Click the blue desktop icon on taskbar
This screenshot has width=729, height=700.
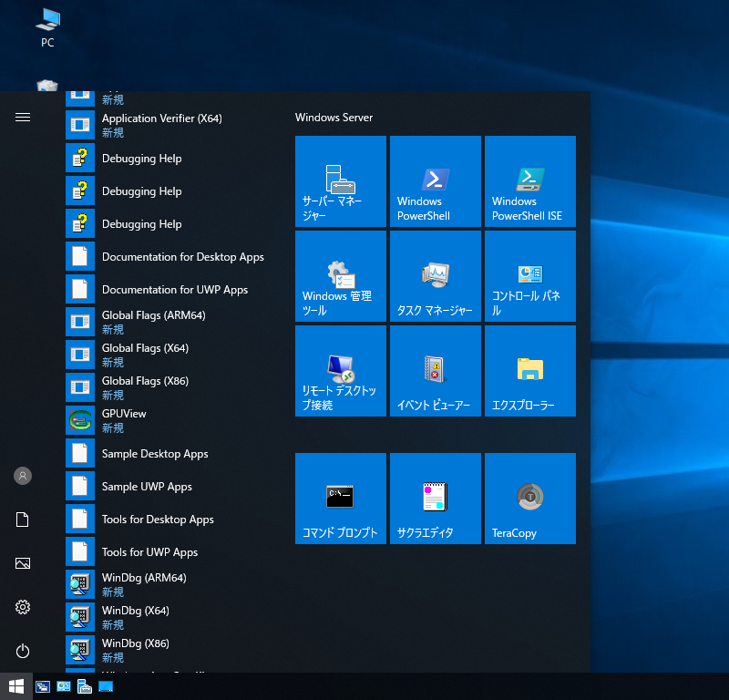(106, 686)
